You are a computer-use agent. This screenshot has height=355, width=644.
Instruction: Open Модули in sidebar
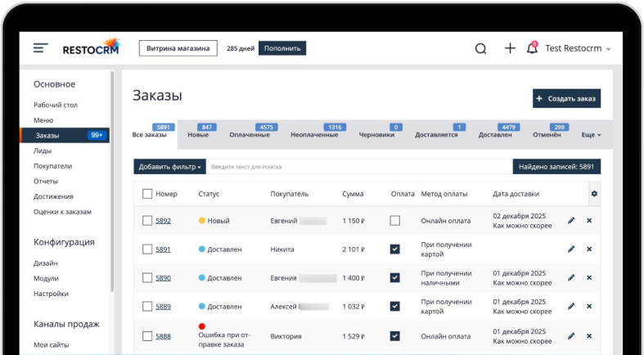coord(46,278)
